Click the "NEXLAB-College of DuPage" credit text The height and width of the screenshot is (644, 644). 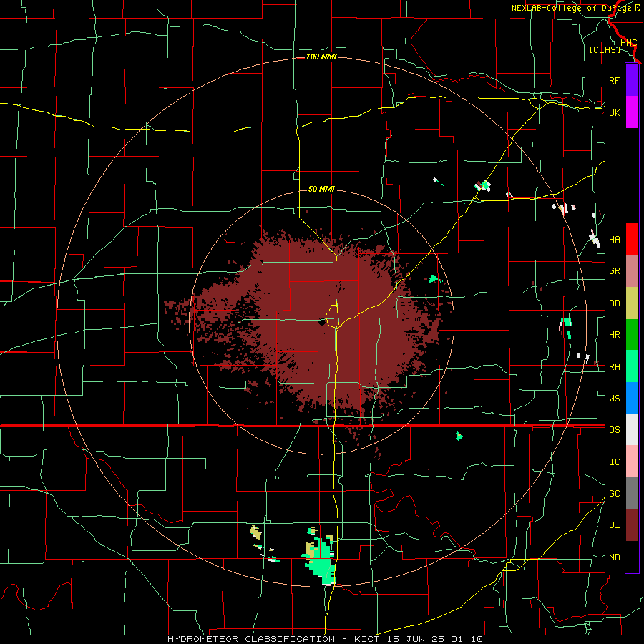tap(571, 8)
